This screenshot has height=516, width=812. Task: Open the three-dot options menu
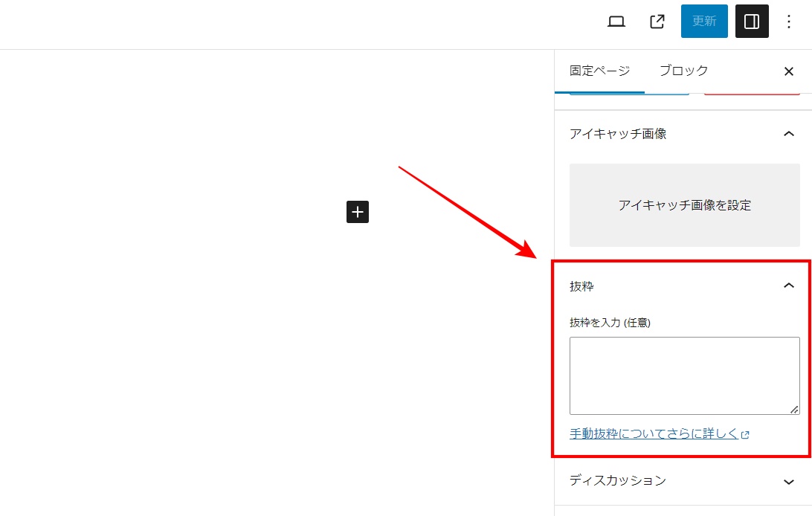click(x=789, y=22)
